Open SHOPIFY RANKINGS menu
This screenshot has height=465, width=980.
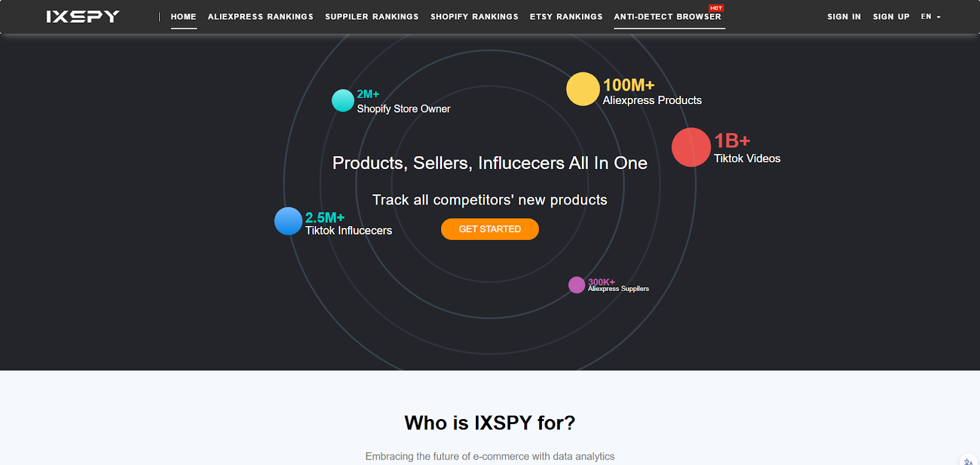click(474, 17)
